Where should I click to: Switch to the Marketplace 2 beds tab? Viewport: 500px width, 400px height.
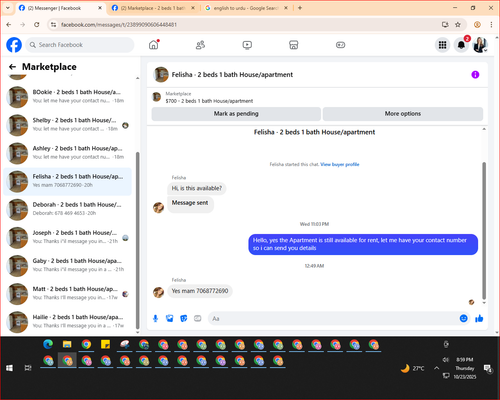[x=153, y=8]
